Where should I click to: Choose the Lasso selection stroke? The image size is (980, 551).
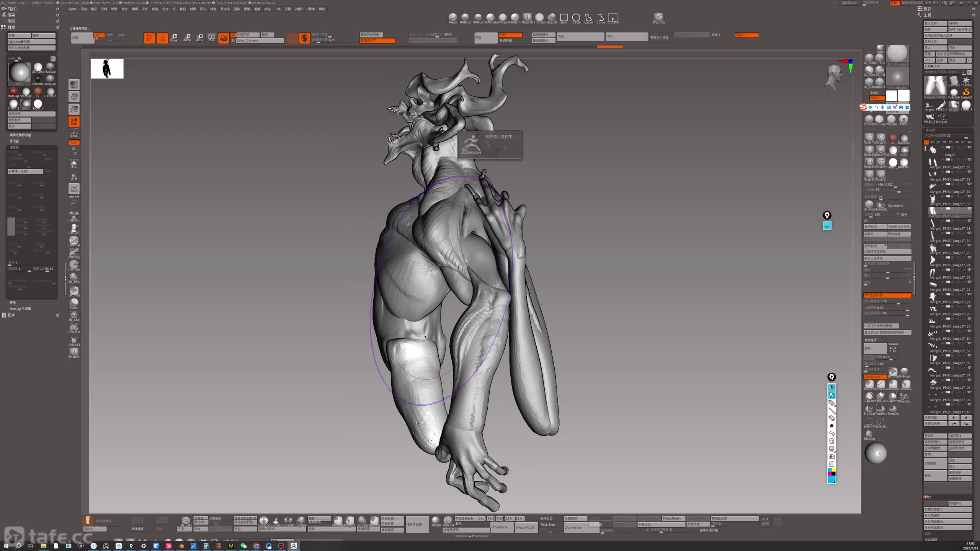588,18
